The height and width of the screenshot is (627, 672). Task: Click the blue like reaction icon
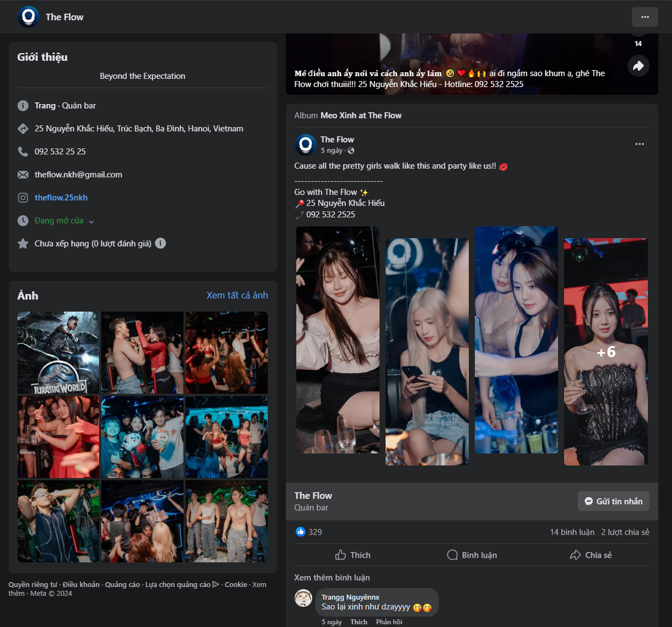tap(300, 532)
